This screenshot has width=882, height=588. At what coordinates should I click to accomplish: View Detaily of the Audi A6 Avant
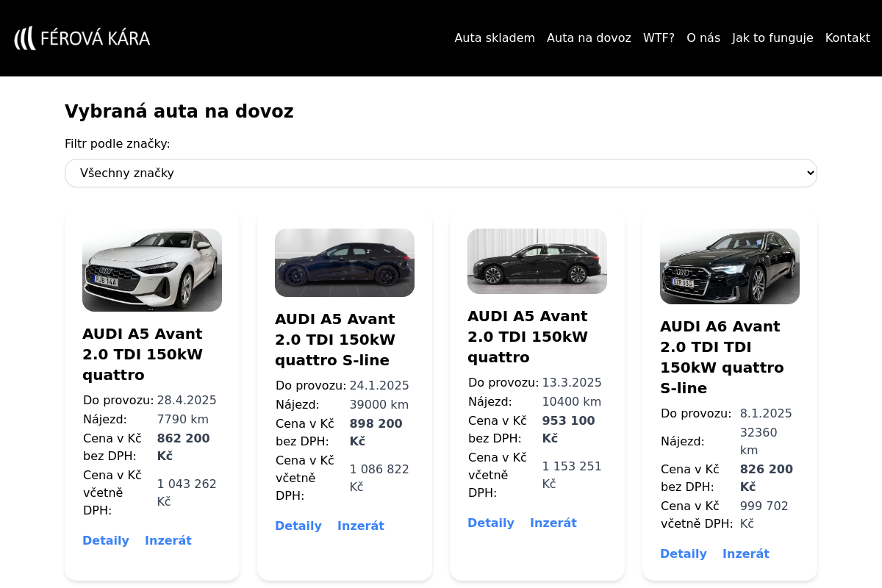coord(684,554)
